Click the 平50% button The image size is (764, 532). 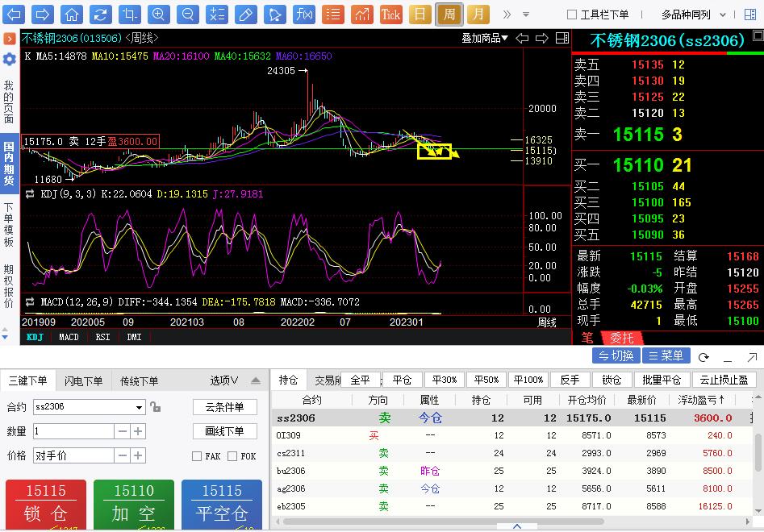pyautogui.click(x=486, y=380)
